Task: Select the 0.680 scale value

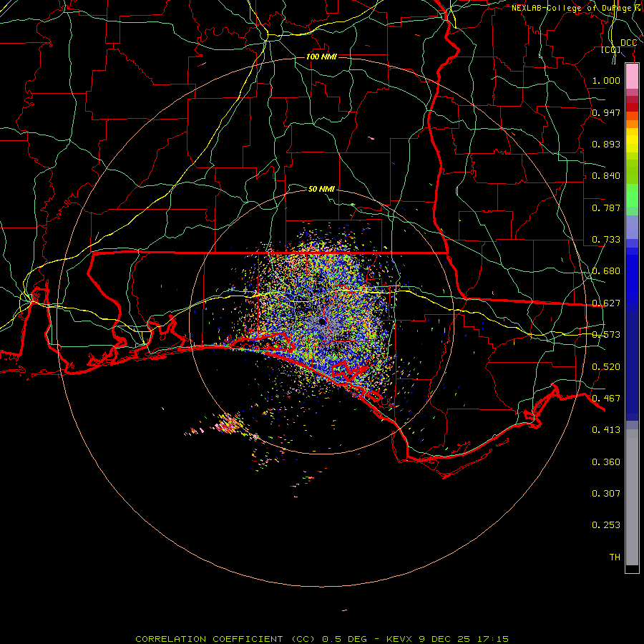Action: pyautogui.click(x=606, y=271)
